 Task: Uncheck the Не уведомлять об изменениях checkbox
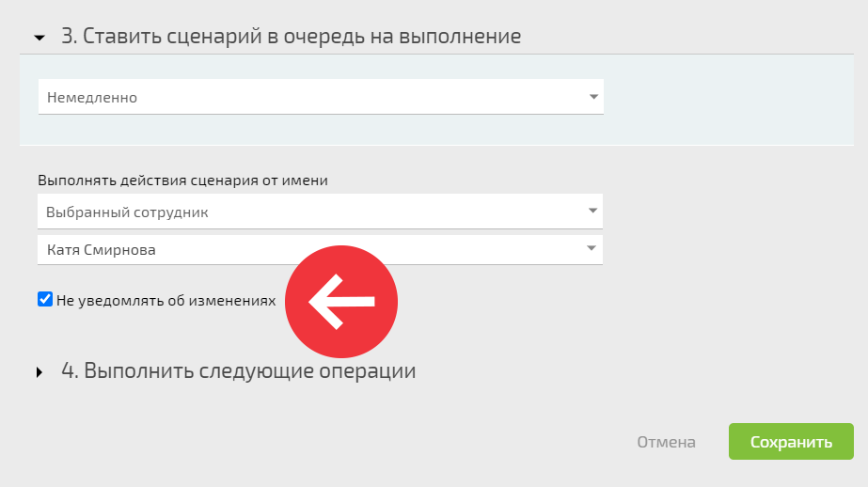[x=45, y=299]
